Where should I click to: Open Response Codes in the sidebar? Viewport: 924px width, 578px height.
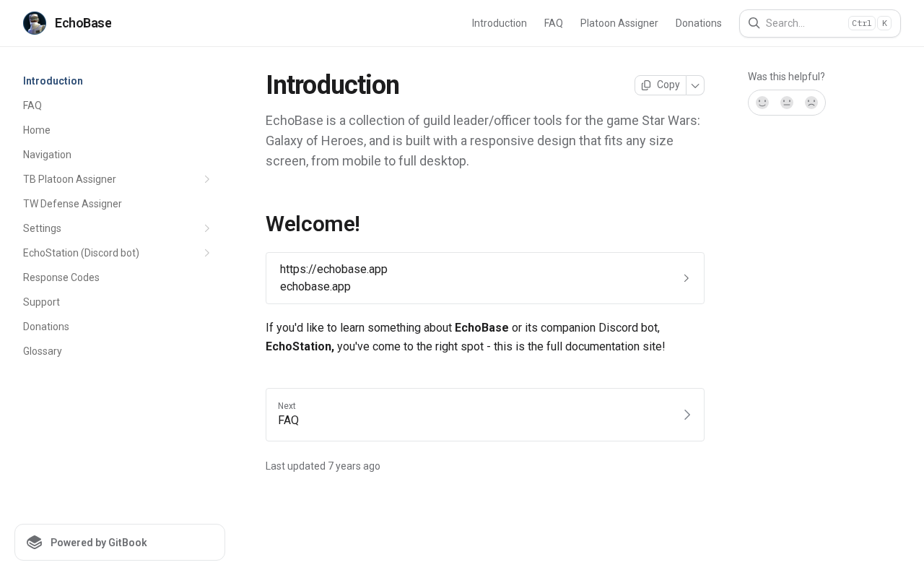(x=61, y=277)
